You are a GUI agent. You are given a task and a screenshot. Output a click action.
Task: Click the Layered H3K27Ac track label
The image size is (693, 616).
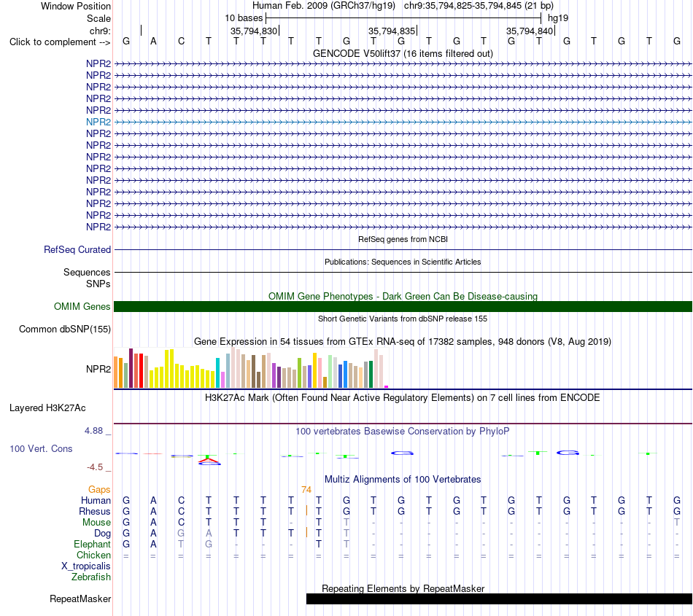point(47,408)
